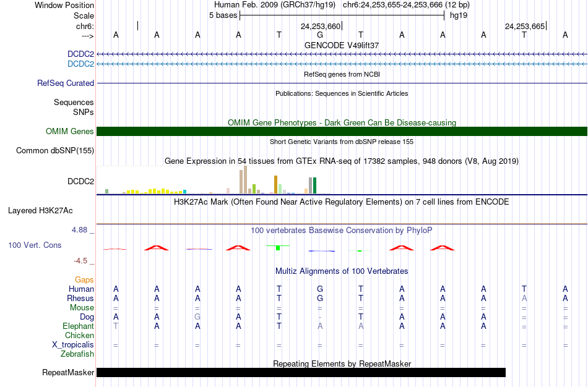Click 'Multiz Alignments of 100 Vertebrates' title
This screenshot has width=588, height=387.
pyautogui.click(x=342, y=271)
